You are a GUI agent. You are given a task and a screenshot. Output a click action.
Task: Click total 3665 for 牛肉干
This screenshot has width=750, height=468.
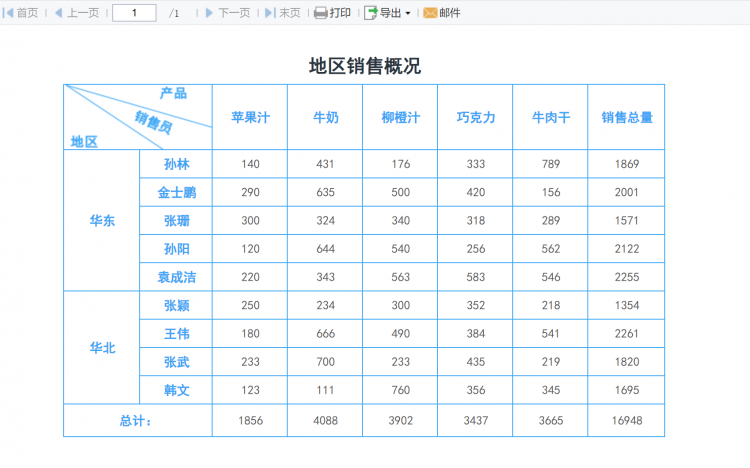[551, 421]
